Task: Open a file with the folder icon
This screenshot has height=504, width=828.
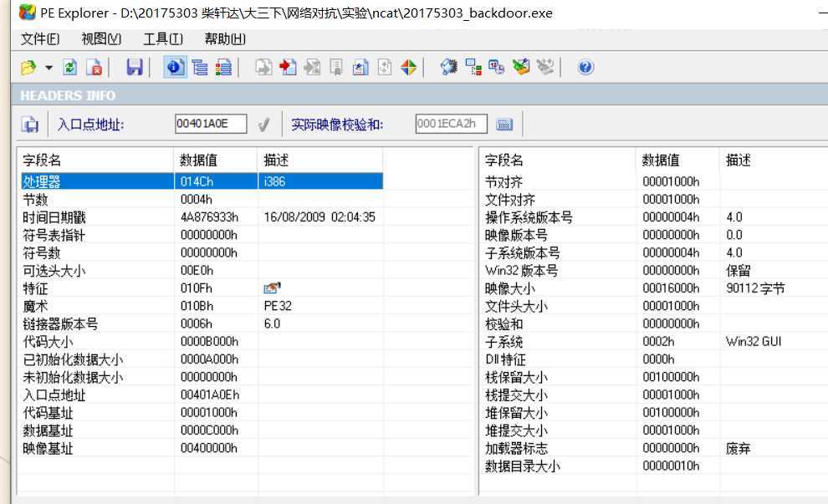Action: coord(28,68)
